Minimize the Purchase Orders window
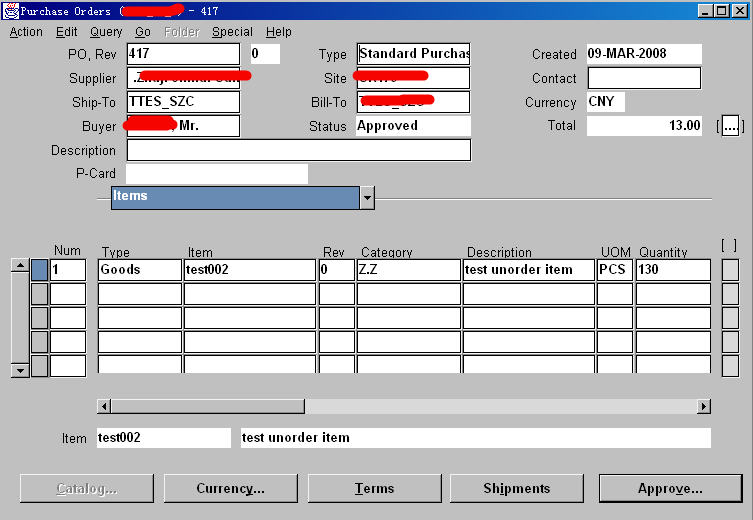The image size is (753, 520). pyautogui.click(x=705, y=11)
